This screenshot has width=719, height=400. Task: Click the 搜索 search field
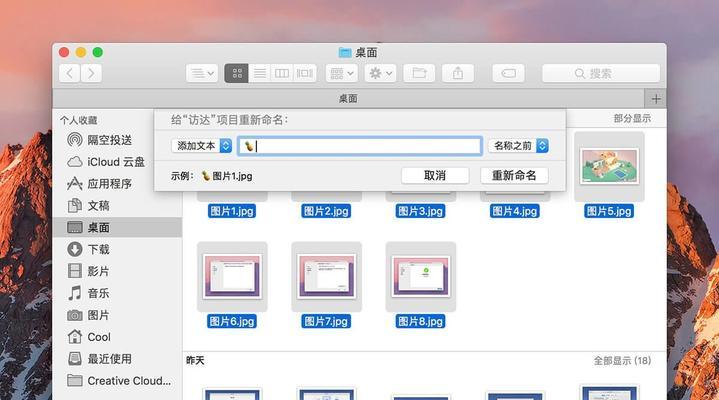tap(601, 73)
